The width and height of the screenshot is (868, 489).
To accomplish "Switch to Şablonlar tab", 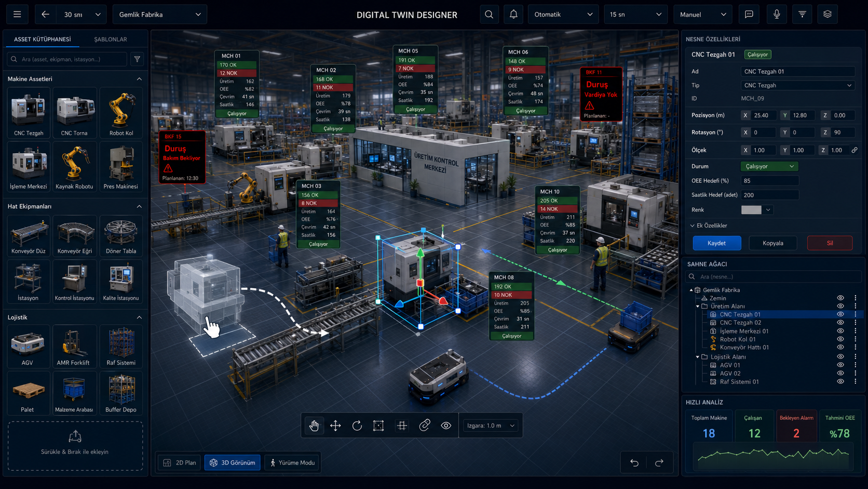I will tap(111, 39).
